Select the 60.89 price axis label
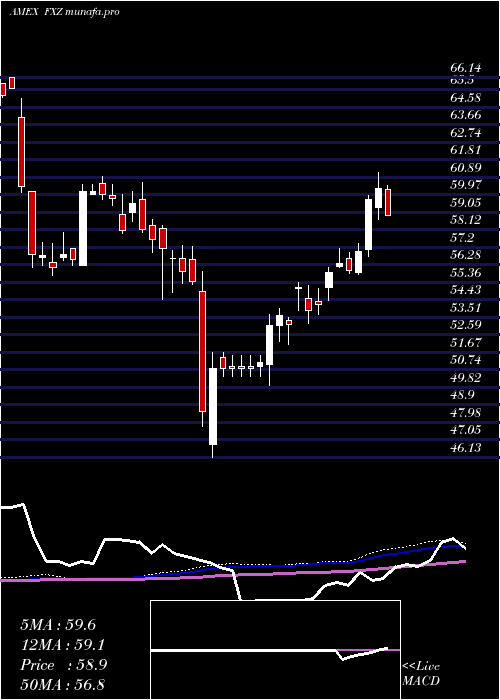Screen dimensions: 500x700 pyautogui.click(x=466, y=167)
